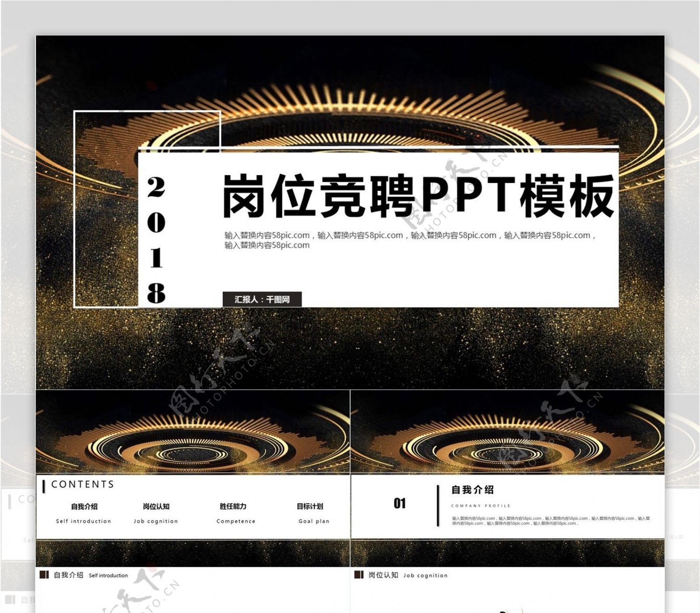Click the 输入替换内容58pic.com subtitle paragraph

[410, 240]
